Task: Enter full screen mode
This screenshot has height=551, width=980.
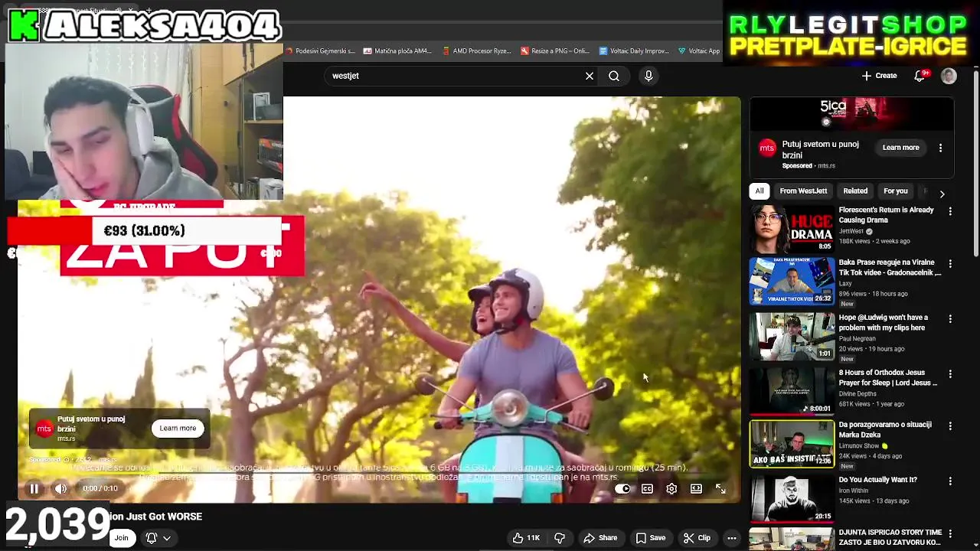Action: [720, 488]
